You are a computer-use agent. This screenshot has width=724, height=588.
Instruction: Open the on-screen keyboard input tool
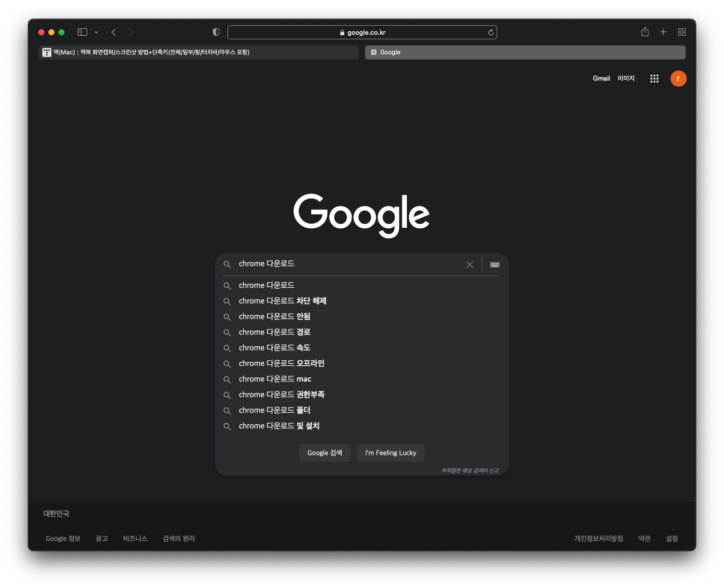coord(495,265)
